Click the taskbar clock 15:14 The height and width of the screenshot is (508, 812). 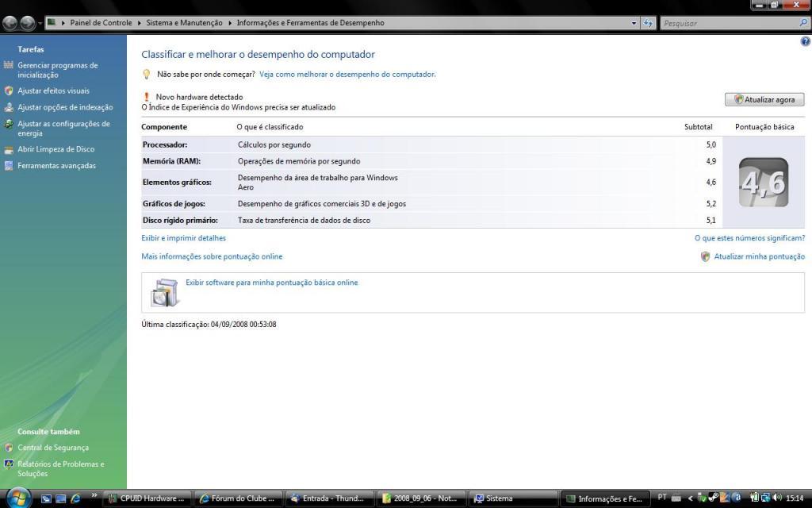pyautogui.click(x=795, y=498)
